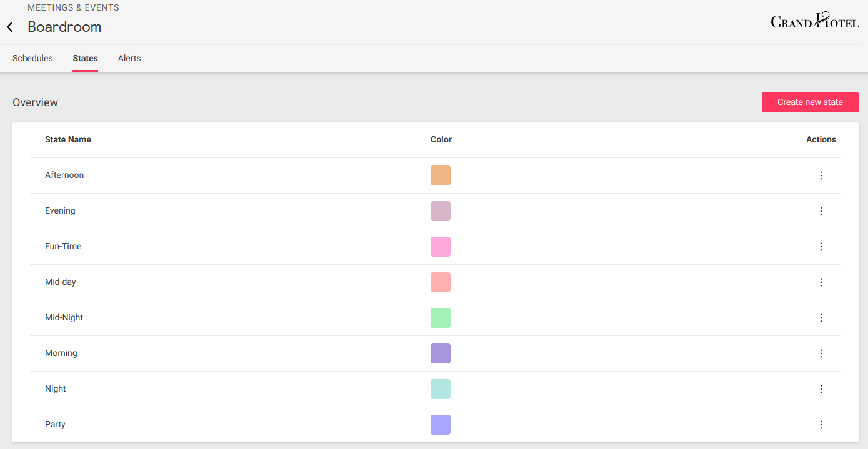This screenshot has width=868, height=449.
Task: Click the orange color swatch for Afternoon
Action: click(x=441, y=175)
